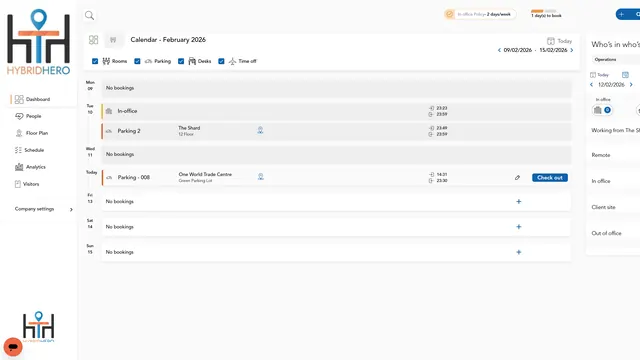
Task: Go to next day after 12/02/2026
Action: click(631, 85)
